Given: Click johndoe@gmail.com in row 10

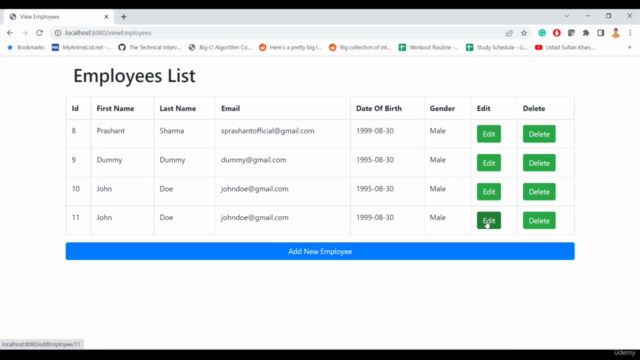Looking at the screenshot, I should 255,189.
